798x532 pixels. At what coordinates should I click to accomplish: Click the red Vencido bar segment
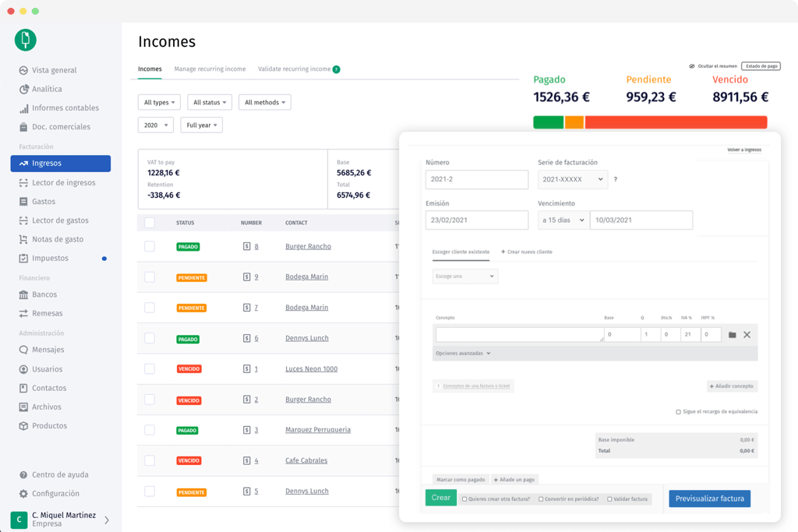point(675,122)
